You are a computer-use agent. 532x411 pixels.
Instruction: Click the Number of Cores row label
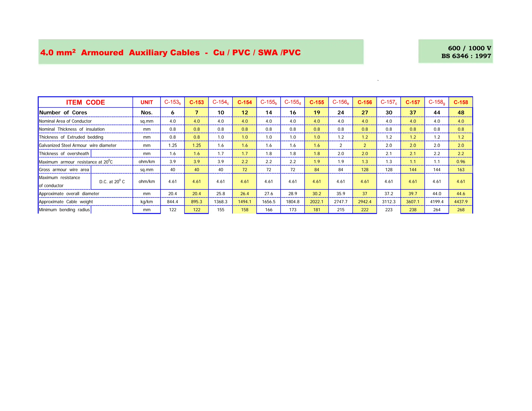pyautogui.click(x=63, y=112)
